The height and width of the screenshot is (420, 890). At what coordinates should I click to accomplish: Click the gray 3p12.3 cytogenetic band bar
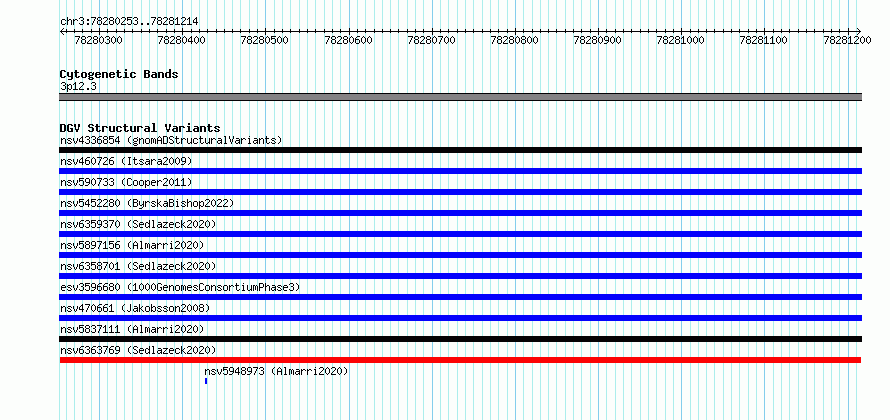[460, 97]
